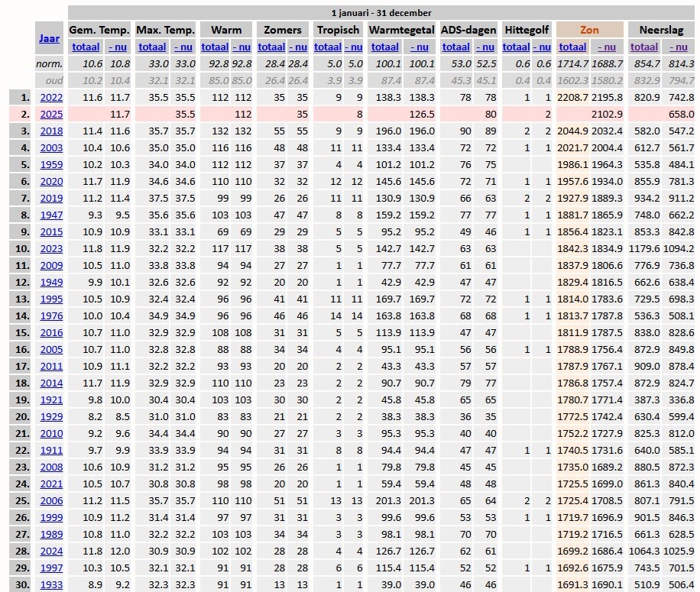Open the year 1976 link
Viewport: 700px width, 592px height.
51,315
